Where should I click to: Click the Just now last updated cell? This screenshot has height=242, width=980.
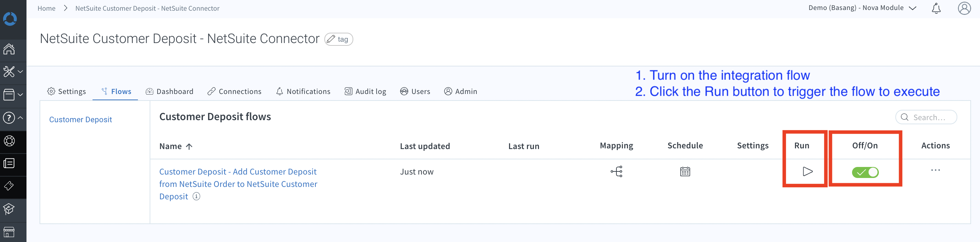pos(417,172)
